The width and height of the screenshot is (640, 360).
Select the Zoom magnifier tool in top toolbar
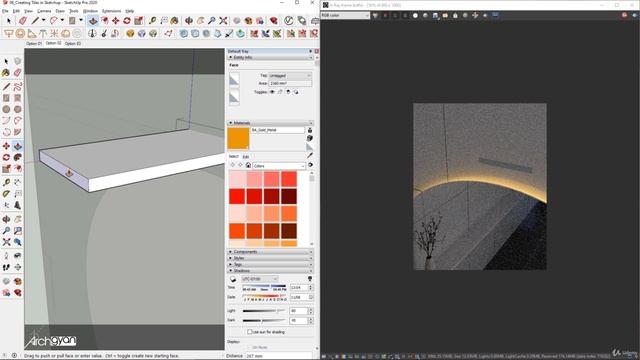(x=211, y=20)
